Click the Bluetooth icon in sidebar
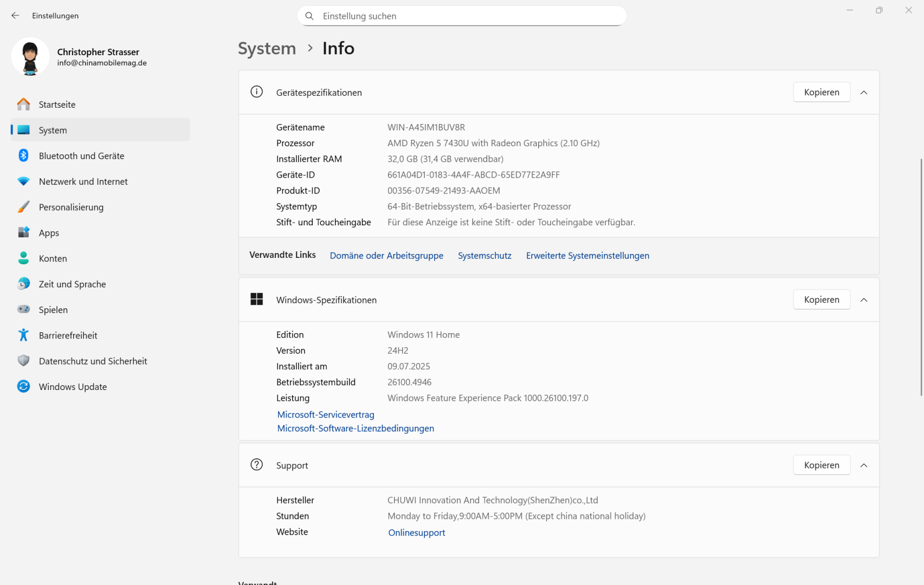This screenshot has height=585, width=924. click(x=23, y=155)
